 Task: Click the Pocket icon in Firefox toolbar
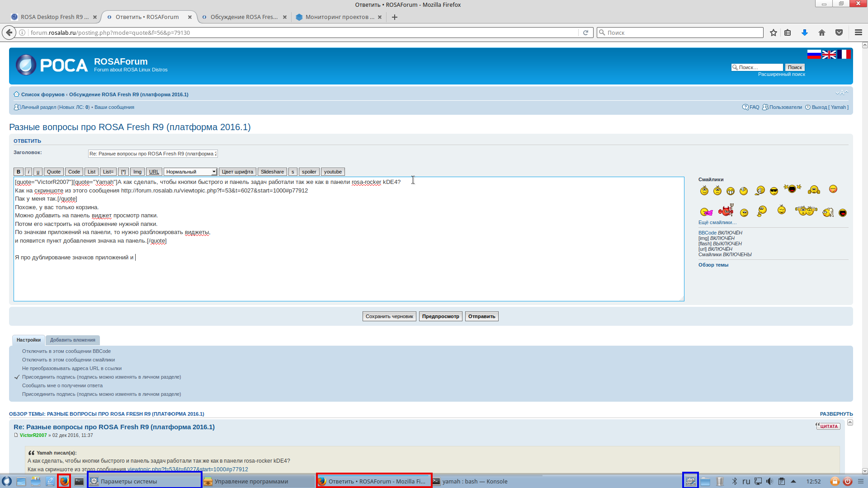click(x=839, y=33)
